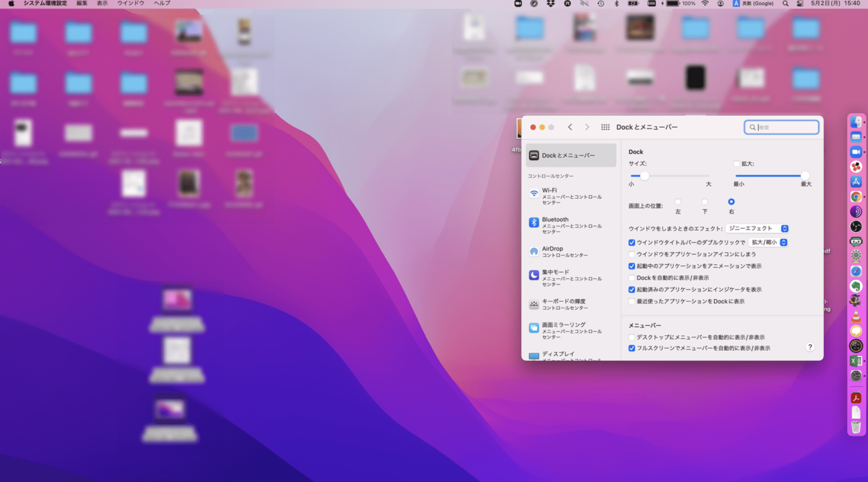Click the show-all grid icon in toolbar
The height and width of the screenshot is (482, 868).
605,127
